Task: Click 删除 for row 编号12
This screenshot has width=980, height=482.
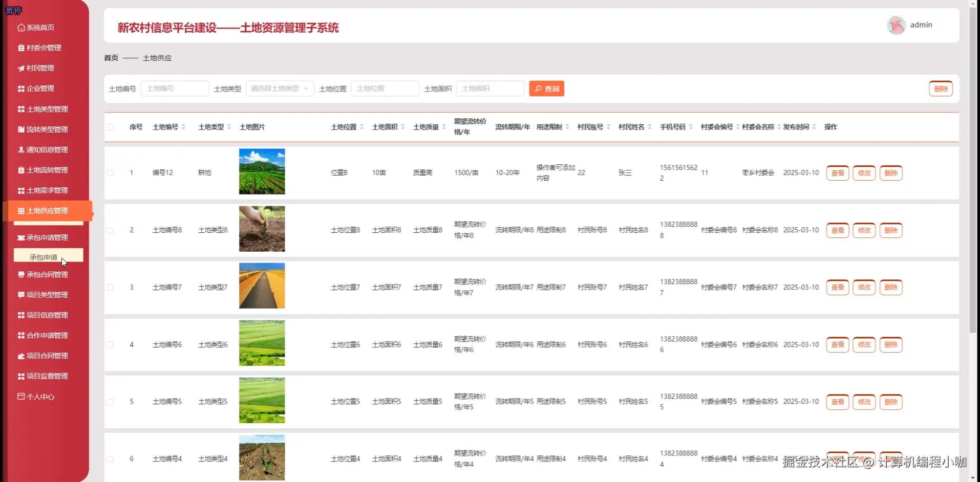Action: (x=891, y=173)
